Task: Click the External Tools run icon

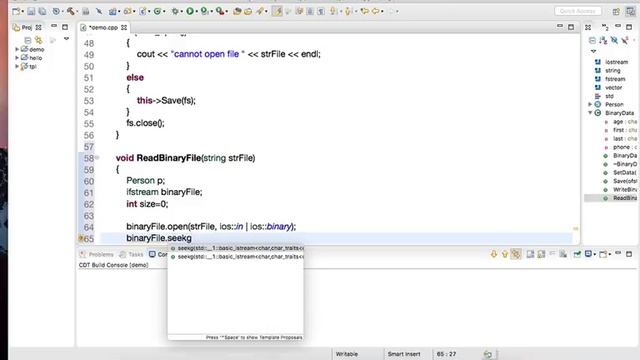Action: pos(220,11)
